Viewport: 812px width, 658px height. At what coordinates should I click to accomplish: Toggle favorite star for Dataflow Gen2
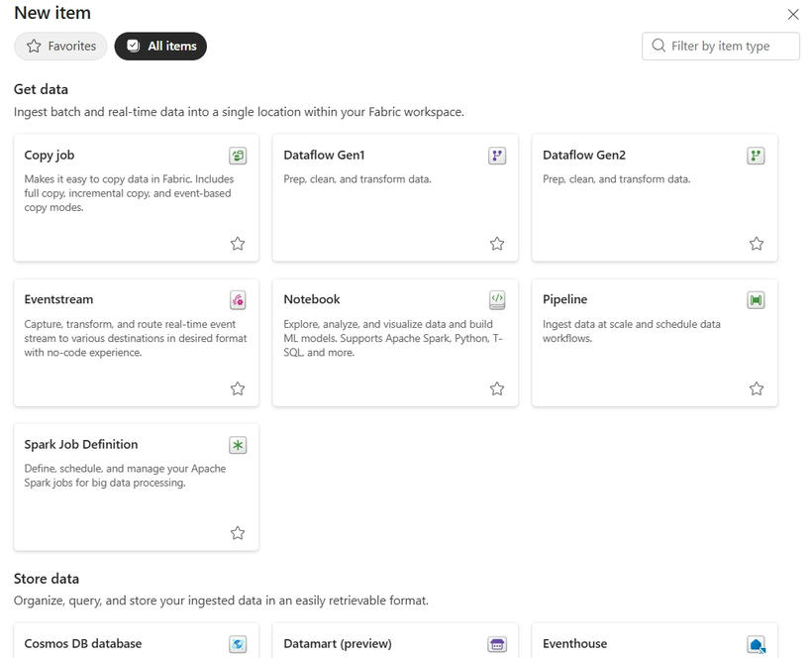[757, 244]
